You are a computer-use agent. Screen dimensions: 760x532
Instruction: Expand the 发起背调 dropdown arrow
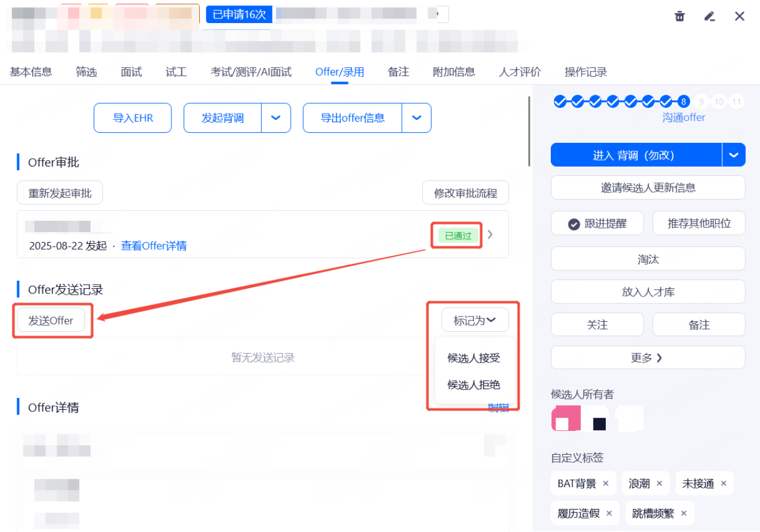tap(275, 118)
